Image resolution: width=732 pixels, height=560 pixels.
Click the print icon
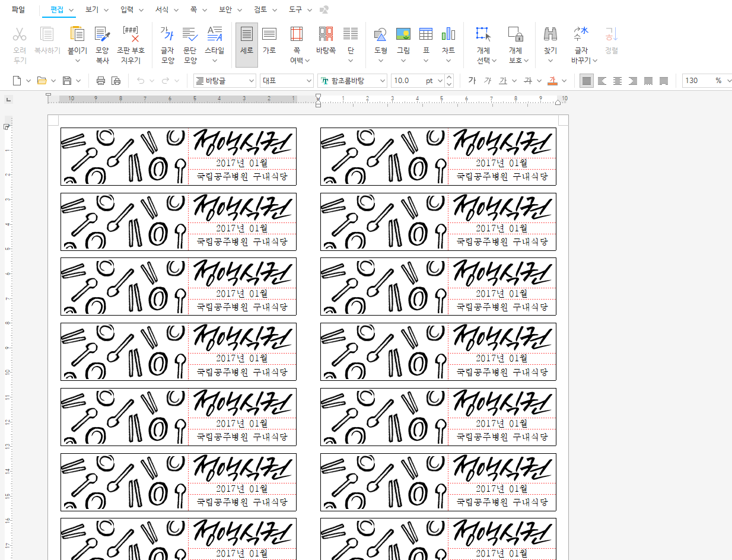tap(101, 81)
